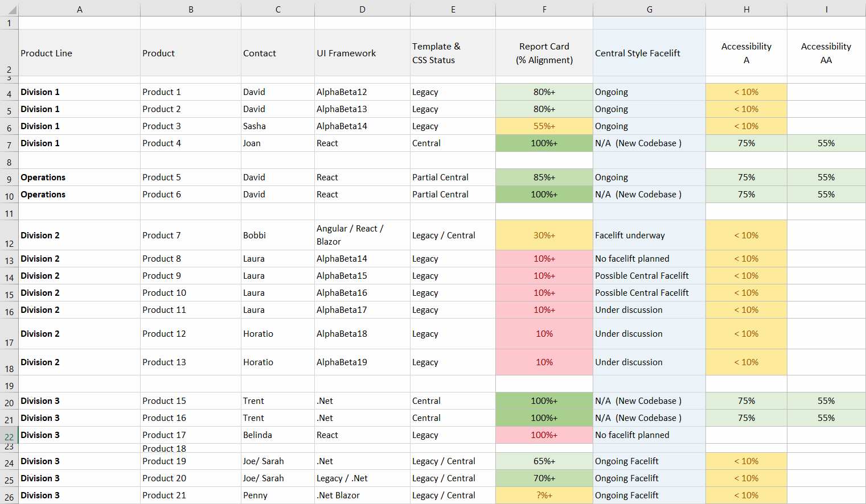This screenshot has height=504, width=866.
Task: Select the '85%+' report card cell
Action: pyautogui.click(x=544, y=177)
